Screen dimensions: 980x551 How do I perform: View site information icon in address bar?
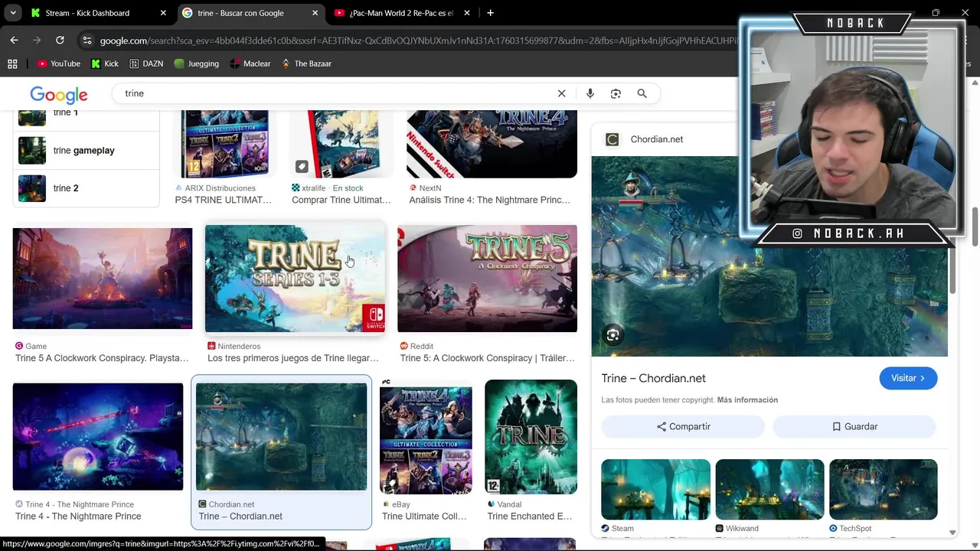tap(87, 41)
